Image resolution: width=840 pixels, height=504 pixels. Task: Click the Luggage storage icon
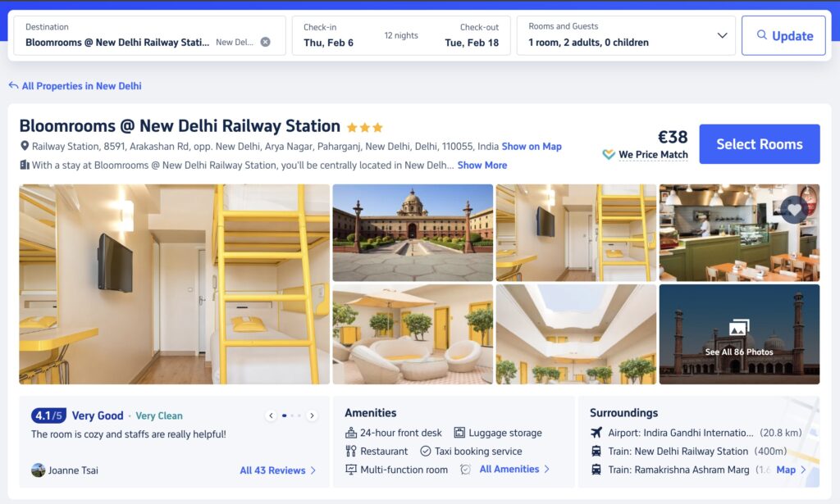[x=459, y=433]
